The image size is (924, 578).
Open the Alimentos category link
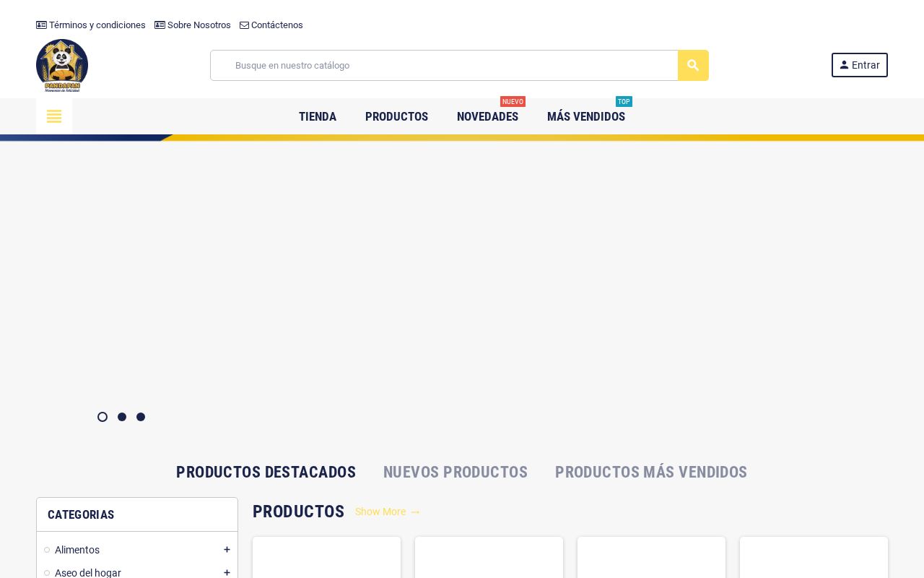click(77, 550)
